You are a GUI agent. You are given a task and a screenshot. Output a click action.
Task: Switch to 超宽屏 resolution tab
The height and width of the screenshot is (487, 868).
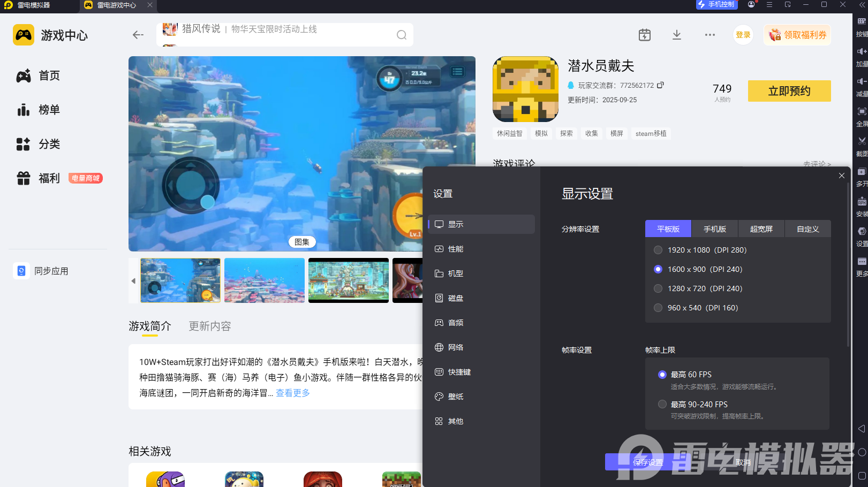[x=761, y=229]
